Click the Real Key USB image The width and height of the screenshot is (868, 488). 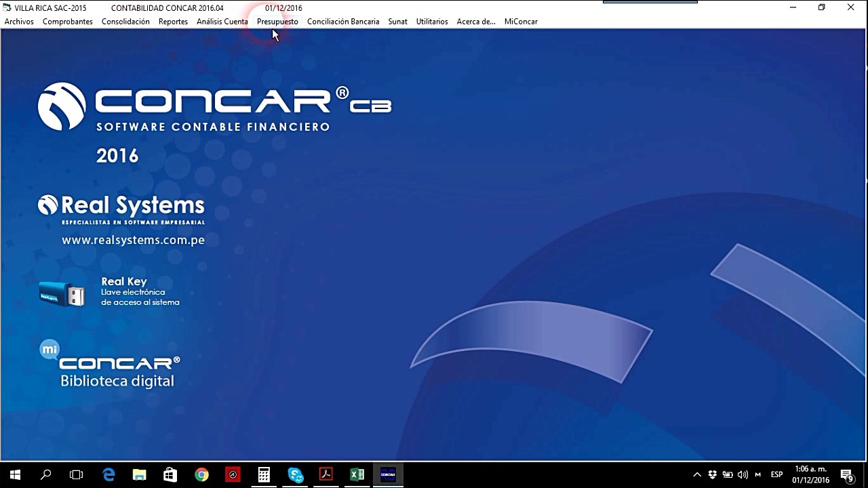[x=62, y=294]
